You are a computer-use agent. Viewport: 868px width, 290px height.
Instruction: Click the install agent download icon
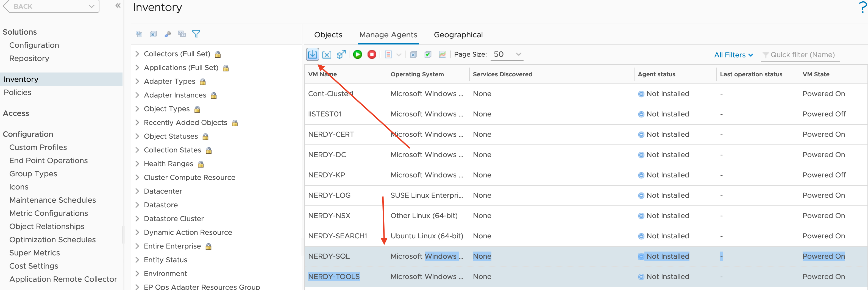[312, 54]
